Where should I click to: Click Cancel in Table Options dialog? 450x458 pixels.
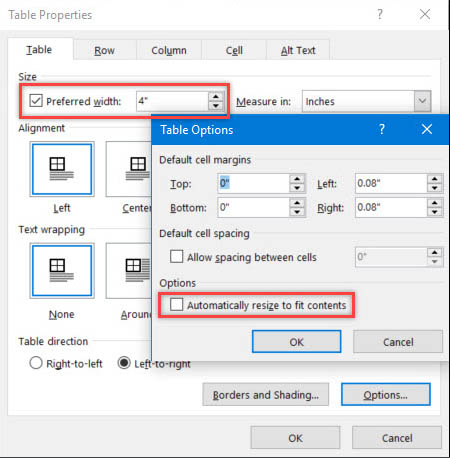pyautogui.click(x=398, y=342)
